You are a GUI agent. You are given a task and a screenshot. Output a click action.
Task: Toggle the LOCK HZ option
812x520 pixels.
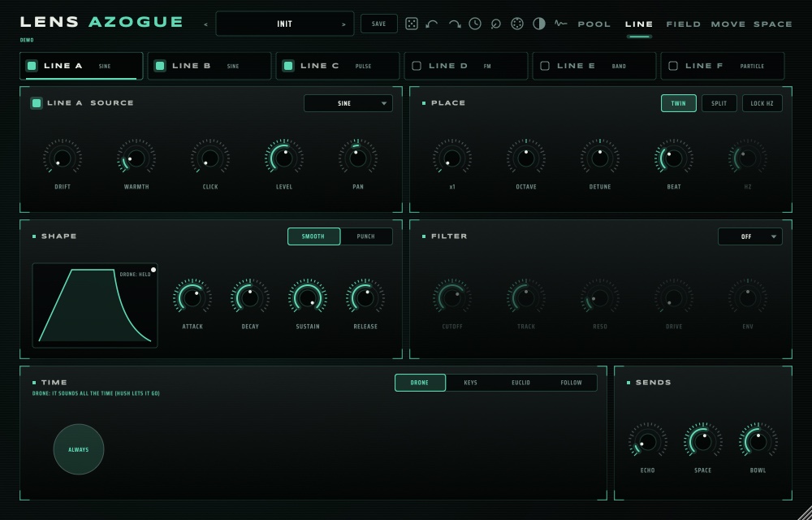762,103
